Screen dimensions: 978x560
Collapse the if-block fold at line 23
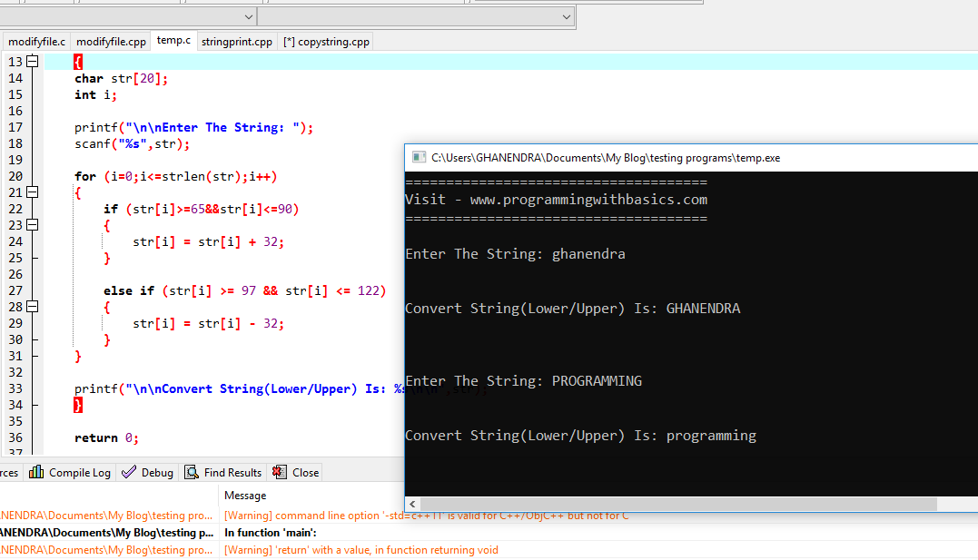tap(33, 224)
